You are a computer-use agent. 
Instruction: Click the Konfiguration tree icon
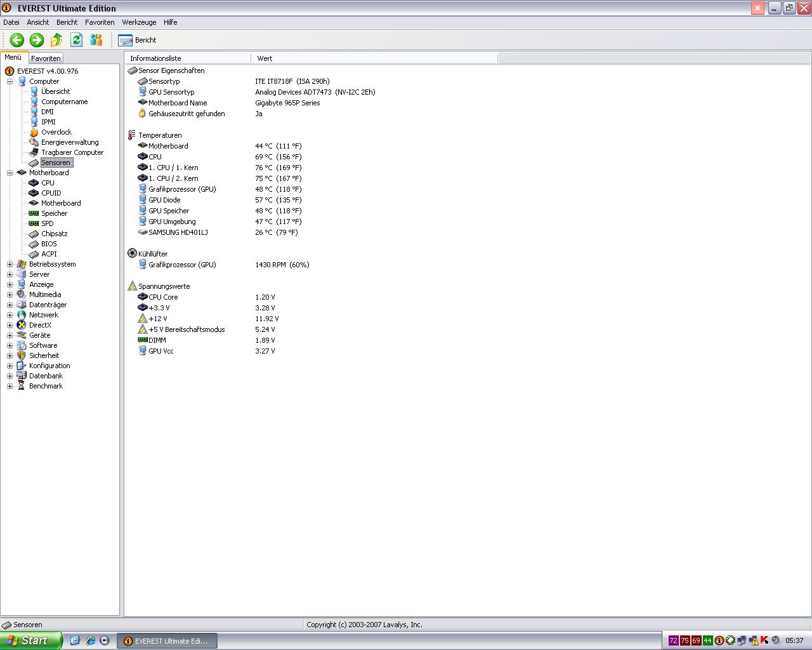pos(22,366)
